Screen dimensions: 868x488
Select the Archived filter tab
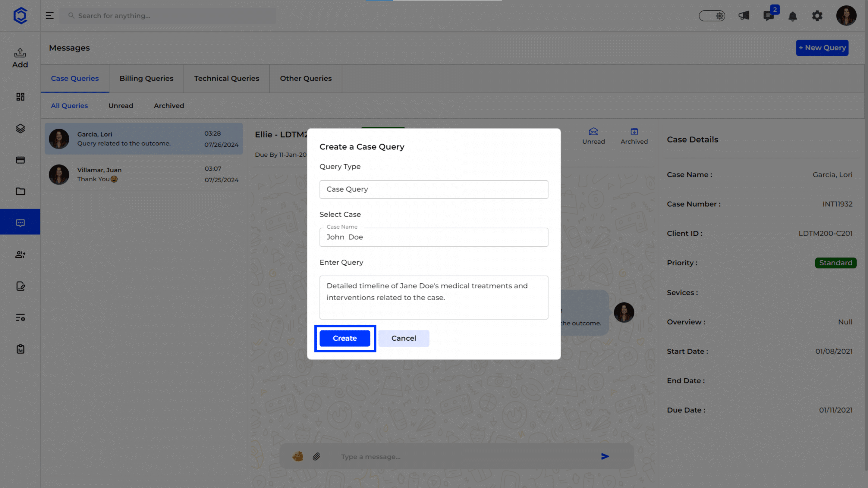pyautogui.click(x=169, y=106)
